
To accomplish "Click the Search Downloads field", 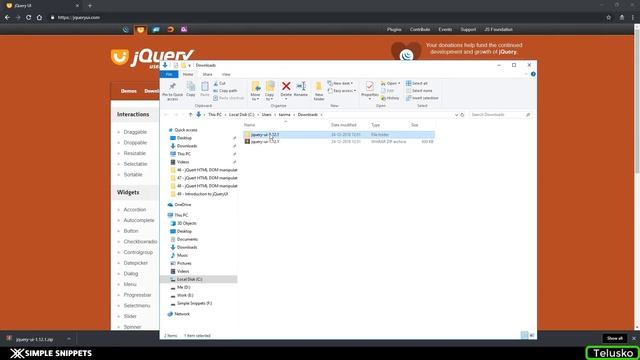I will pos(500,115).
